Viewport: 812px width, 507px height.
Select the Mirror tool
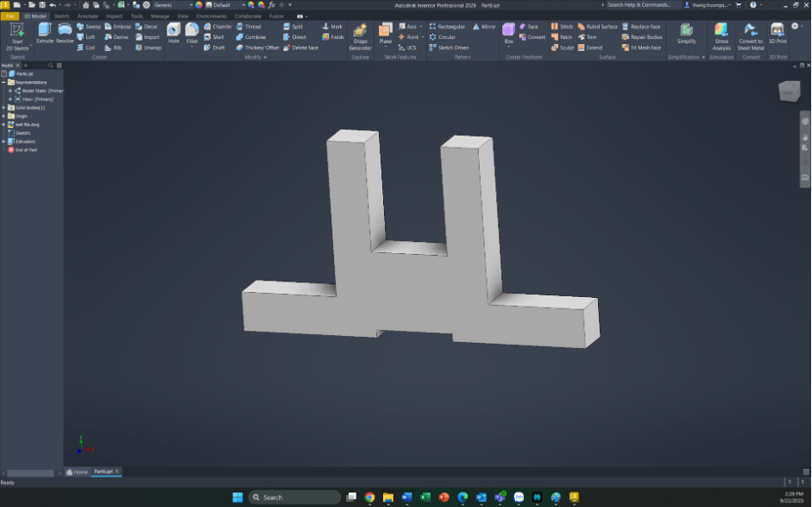484,27
